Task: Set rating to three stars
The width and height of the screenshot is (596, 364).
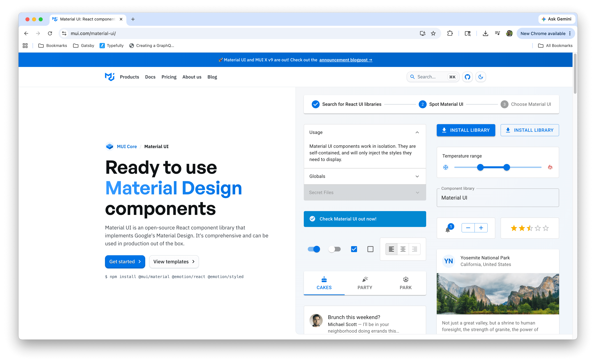Action: click(530, 228)
